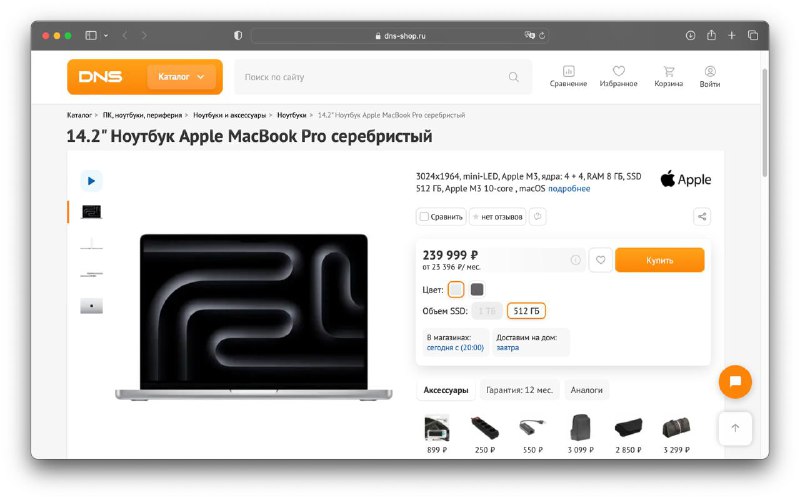
Task: Open the orange chat bubble button
Action: pos(735,382)
